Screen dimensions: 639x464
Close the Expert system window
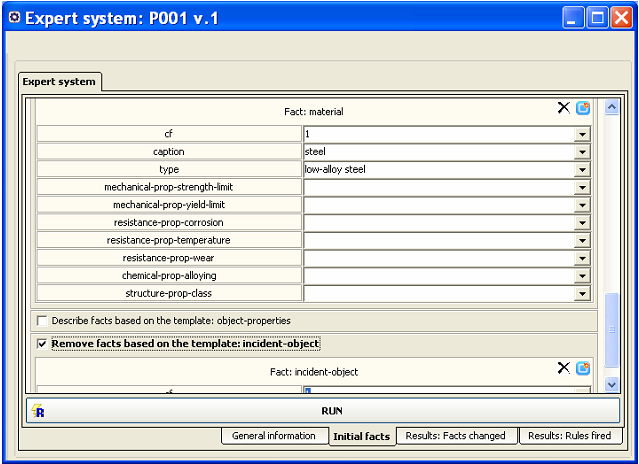click(x=621, y=18)
